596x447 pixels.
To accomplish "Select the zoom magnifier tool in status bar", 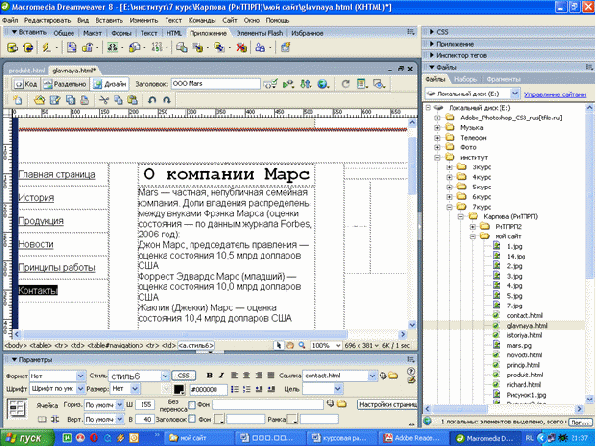I will pyautogui.click(x=301, y=346).
